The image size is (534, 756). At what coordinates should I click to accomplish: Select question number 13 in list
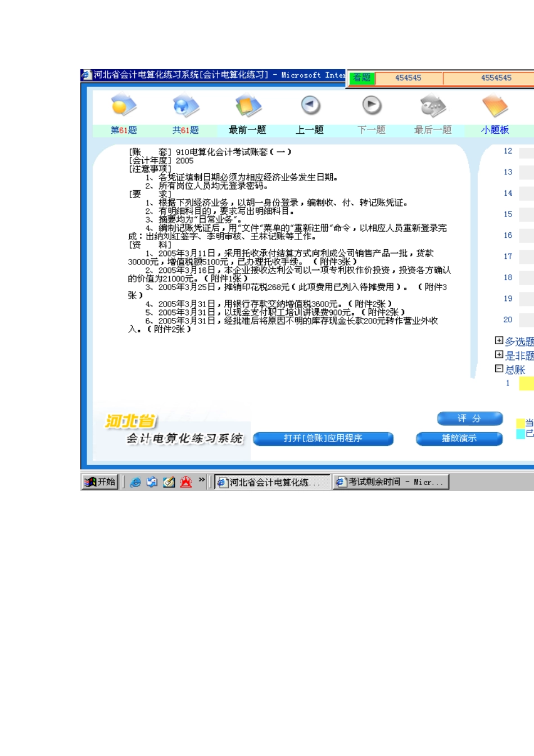pos(508,172)
